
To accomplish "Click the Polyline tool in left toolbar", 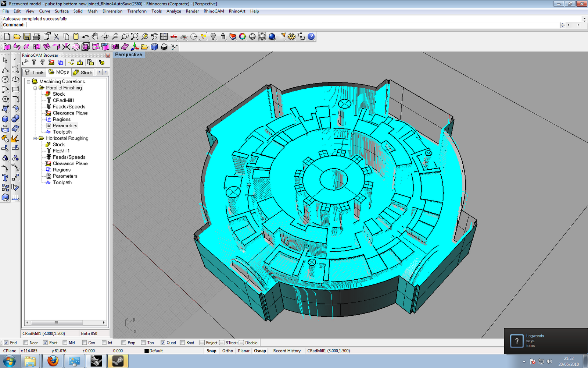I will tap(5, 70).
